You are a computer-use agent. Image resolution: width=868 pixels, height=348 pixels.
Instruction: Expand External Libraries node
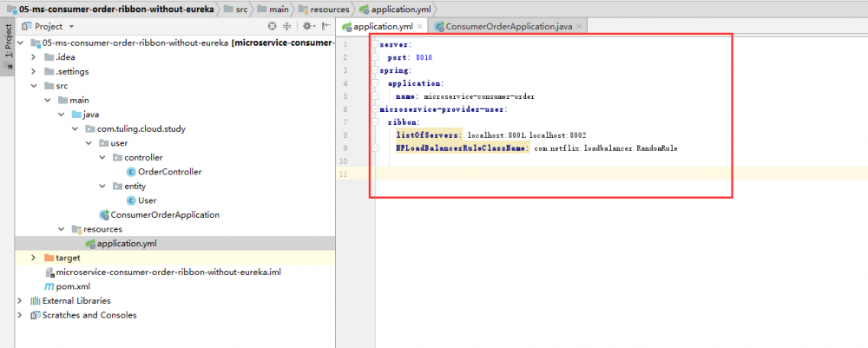click(20, 301)
